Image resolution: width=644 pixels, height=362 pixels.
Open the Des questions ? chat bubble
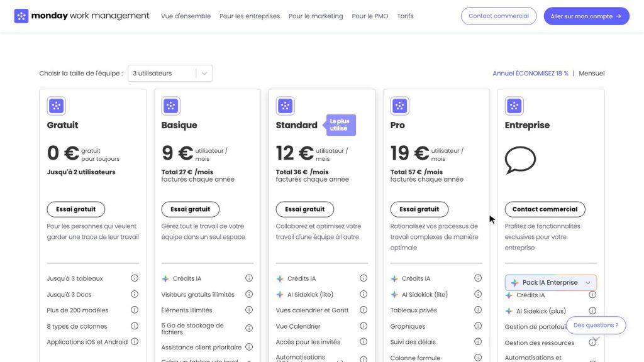(x=596, y=325)
